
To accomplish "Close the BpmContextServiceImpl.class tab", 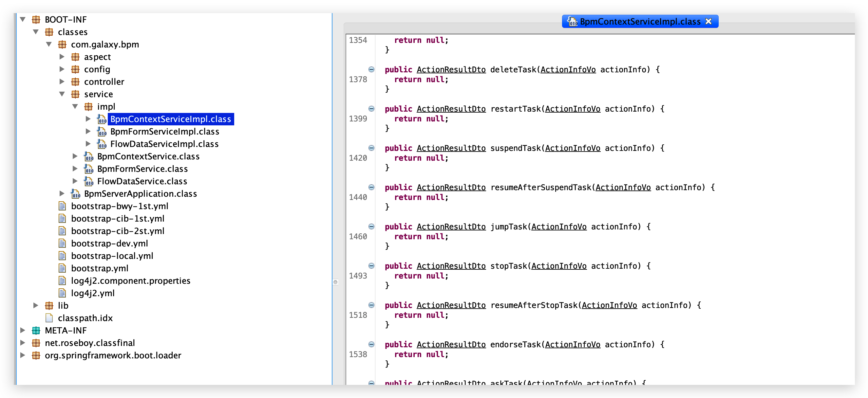I will pyautogui.click(x=708, y=22).
